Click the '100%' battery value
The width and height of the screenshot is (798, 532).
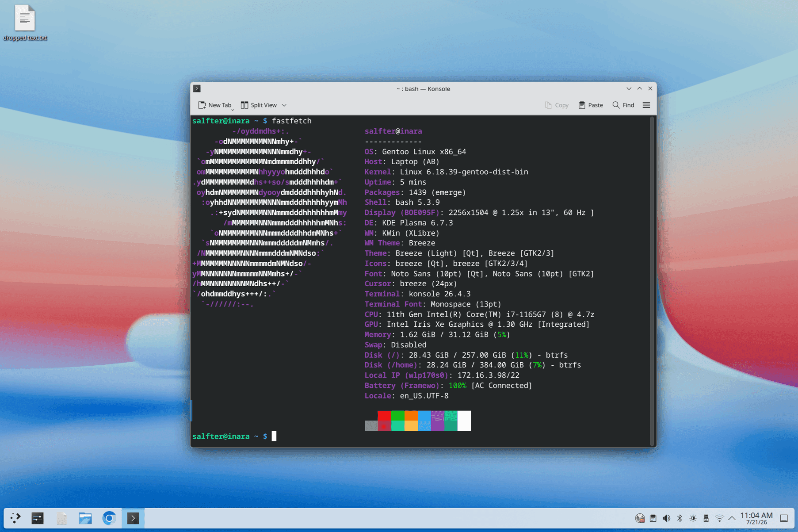click(x=457, y=386)
